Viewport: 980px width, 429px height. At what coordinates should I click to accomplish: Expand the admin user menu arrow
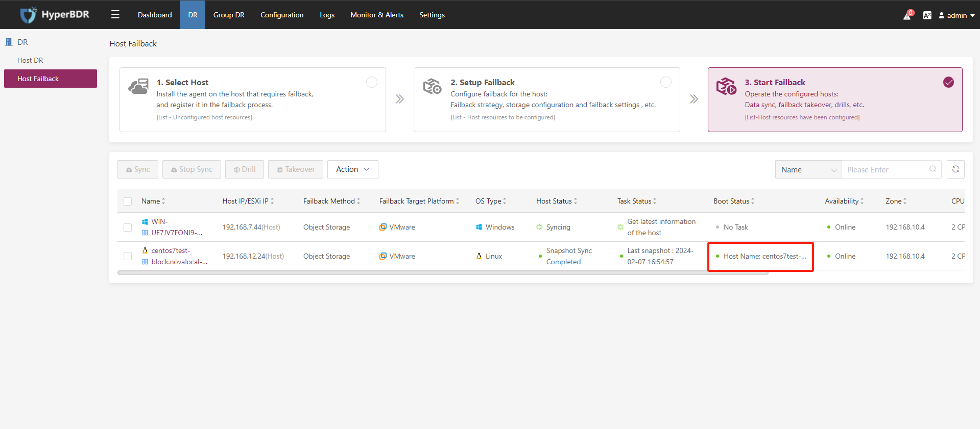972,16
